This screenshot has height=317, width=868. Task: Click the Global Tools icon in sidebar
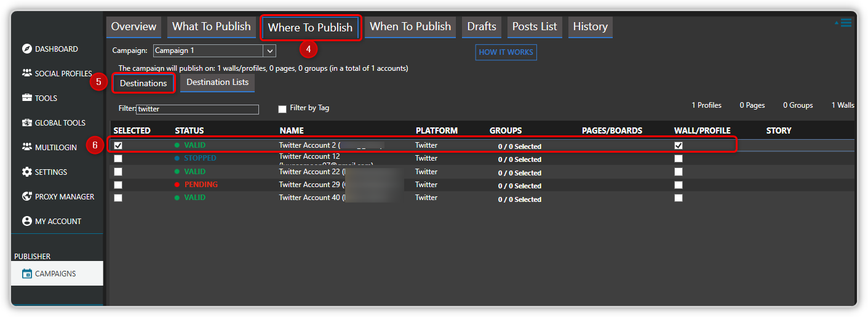click(26, 122)
